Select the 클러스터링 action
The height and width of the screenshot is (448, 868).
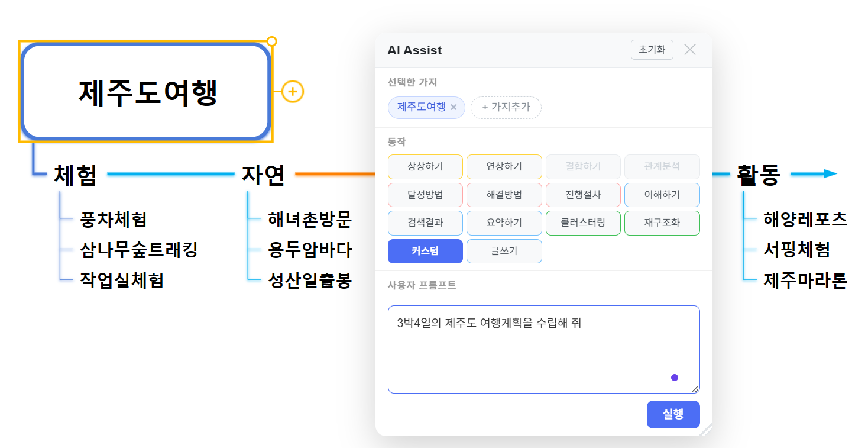coord(583,223)
